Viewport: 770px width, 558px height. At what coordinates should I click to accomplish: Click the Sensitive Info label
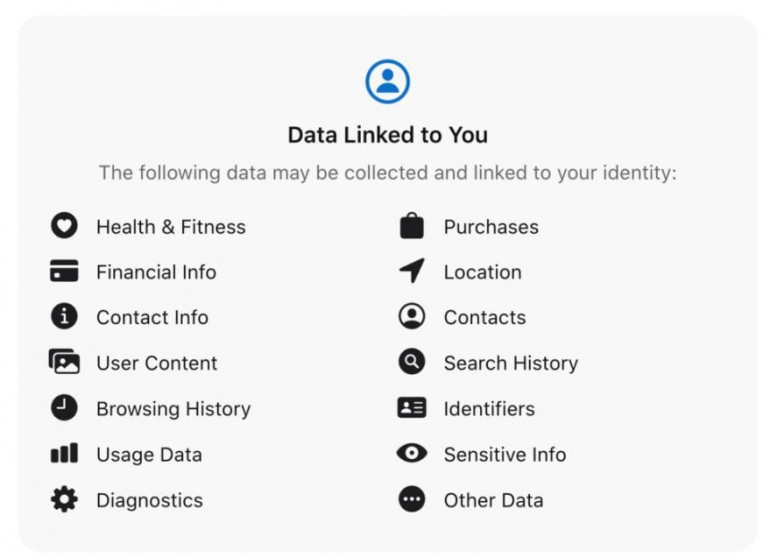pyautogui.click(x=504, y=454)
